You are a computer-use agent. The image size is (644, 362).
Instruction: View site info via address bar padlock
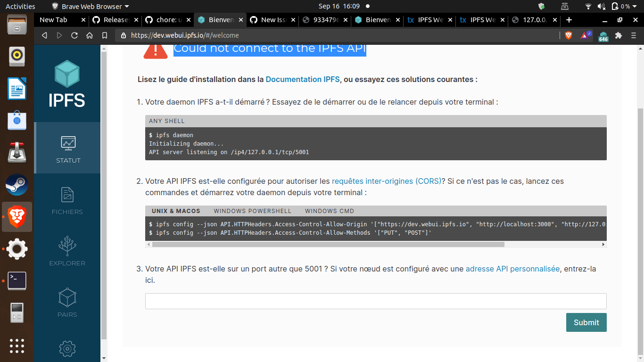[x=124, y=35]
